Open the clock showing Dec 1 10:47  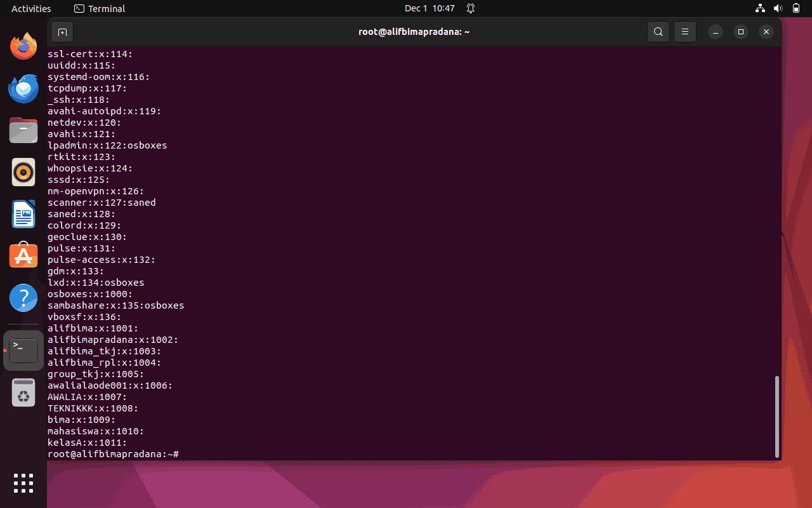tap(429, 8)
